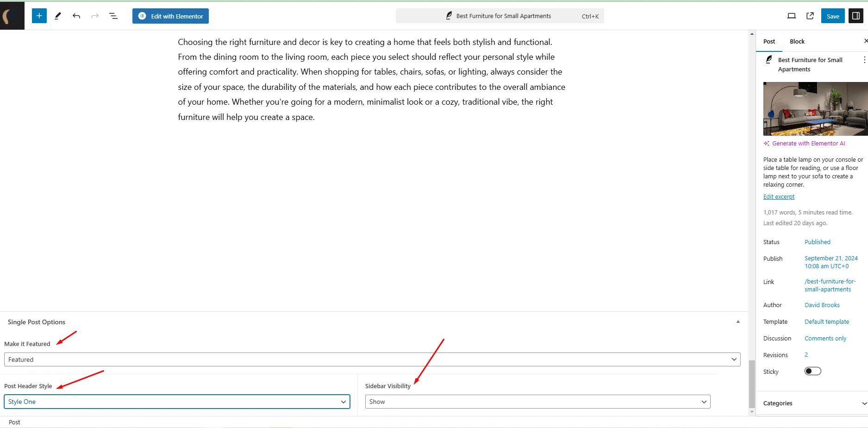Edit publish date September 21, 2024
This screenshot has height=428, width=868.
coord(831,262)
